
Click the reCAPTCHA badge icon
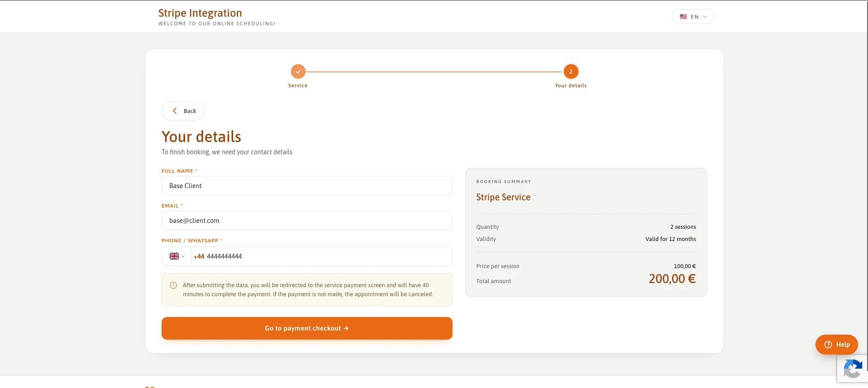click(853, 369)
